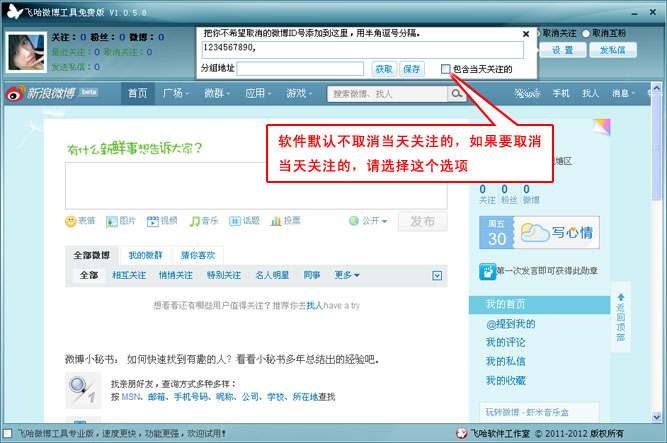Create a poll with 投票
Screen dimensions: 667x443
(285, 221)
